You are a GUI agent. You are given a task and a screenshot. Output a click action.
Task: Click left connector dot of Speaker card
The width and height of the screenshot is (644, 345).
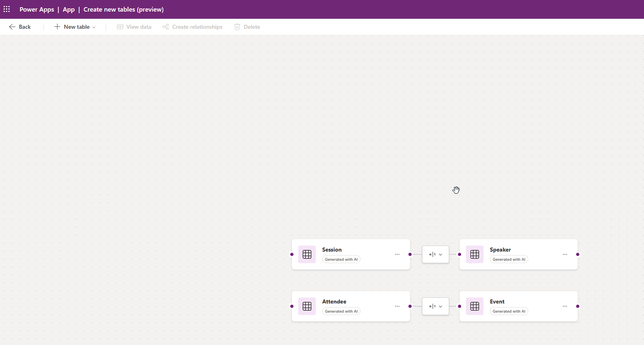coord(460,254)
